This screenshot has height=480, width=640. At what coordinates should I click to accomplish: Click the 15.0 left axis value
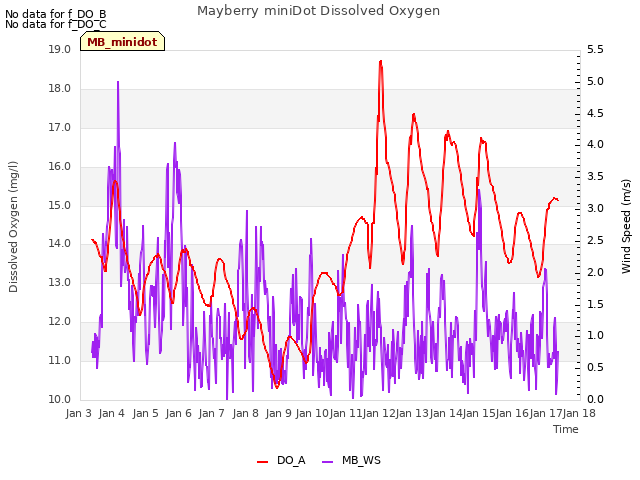pyautogui.click(x=60, y=205)
